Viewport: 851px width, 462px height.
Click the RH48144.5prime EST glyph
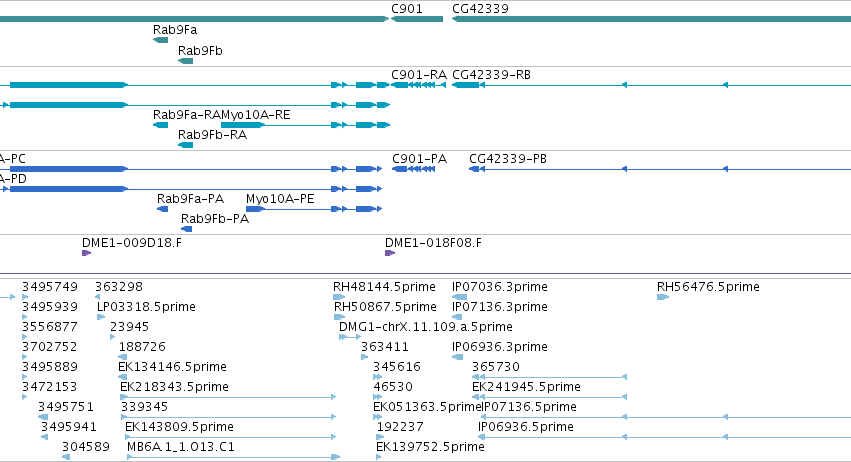(339, 297)
